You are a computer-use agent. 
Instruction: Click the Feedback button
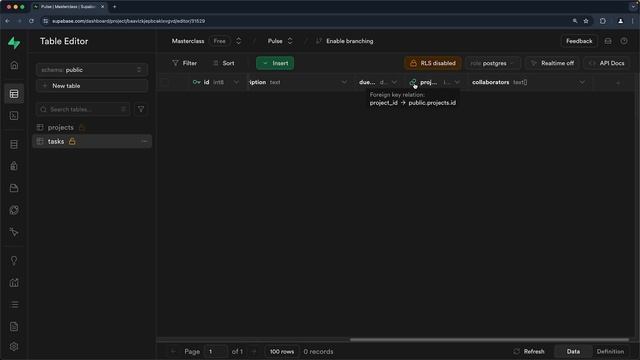tap(579, 41)
